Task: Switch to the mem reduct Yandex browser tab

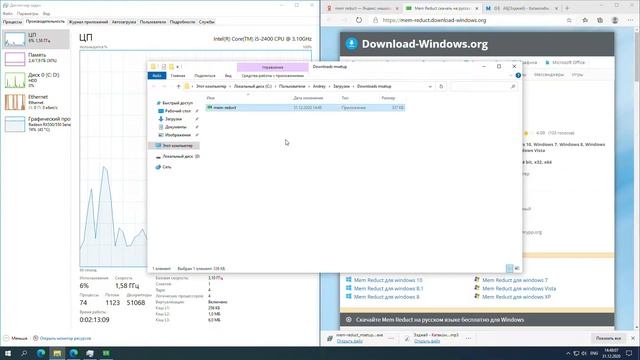Action: 362,8
